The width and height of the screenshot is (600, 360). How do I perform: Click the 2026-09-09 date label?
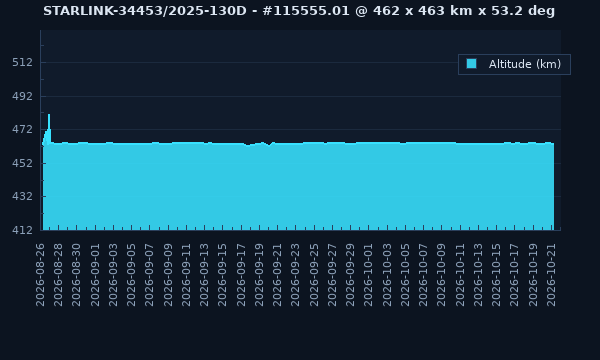[168, 275]
